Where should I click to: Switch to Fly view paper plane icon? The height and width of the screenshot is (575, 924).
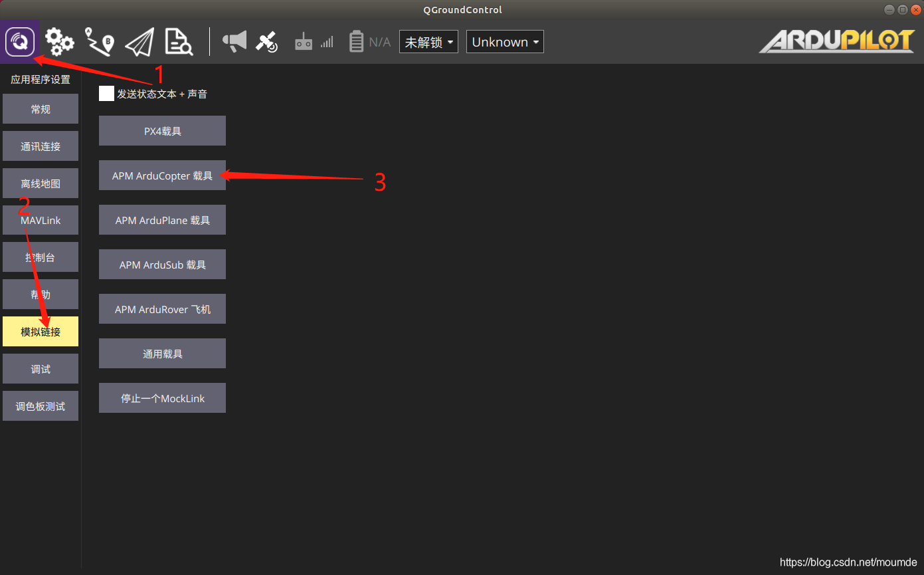click(x=139, y=42)
